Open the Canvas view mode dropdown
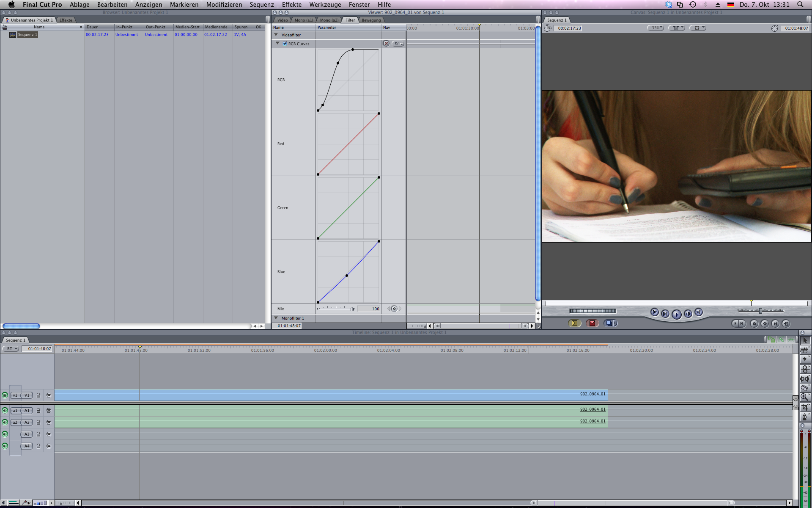The image size is (812, 508). click(x=698, y=28)
